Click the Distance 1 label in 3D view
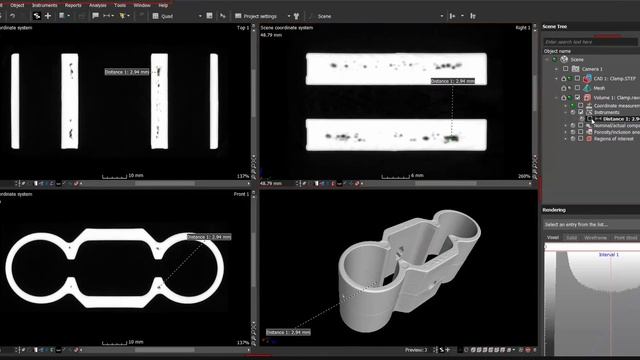The image size is (640, 360). coord(288,332)
